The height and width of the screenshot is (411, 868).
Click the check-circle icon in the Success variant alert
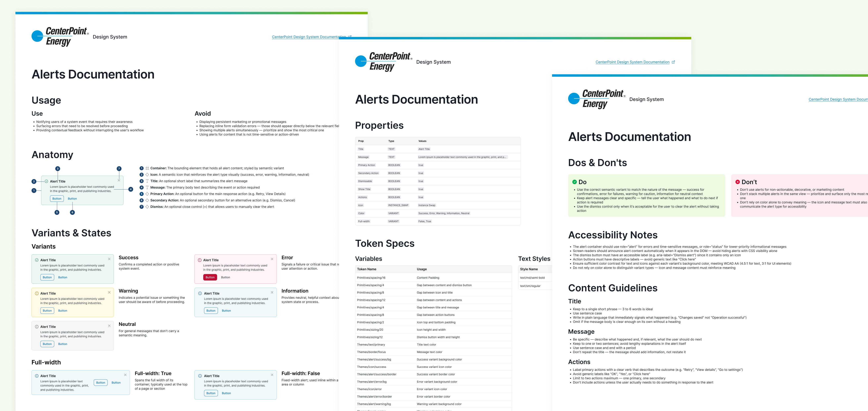(37, 260)
